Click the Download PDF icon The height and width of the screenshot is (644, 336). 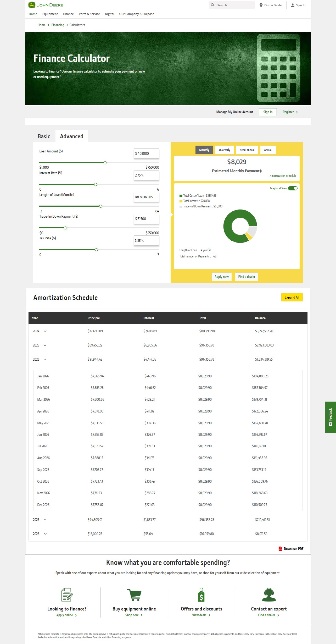pyautogui.click(x=280, y=549)
